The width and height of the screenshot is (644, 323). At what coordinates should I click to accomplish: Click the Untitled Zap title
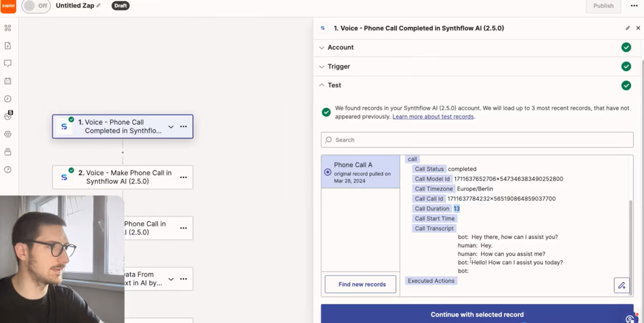click(75, 6)
